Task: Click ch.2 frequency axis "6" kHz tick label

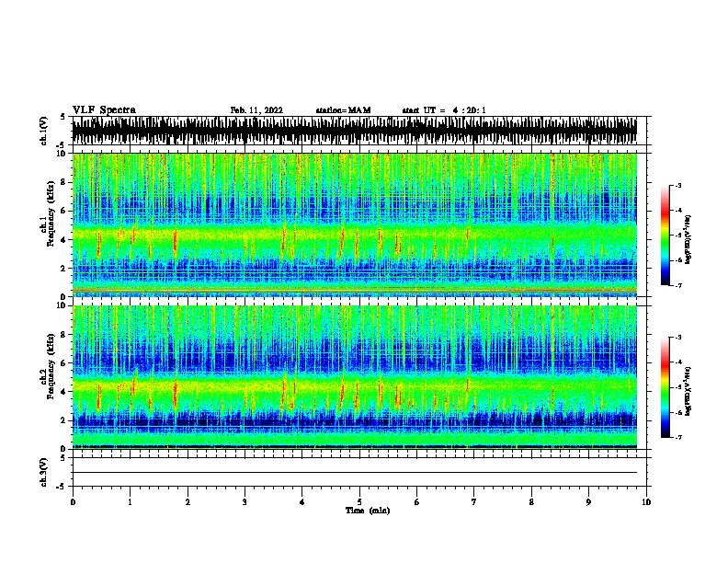Action: coord(63,363)
